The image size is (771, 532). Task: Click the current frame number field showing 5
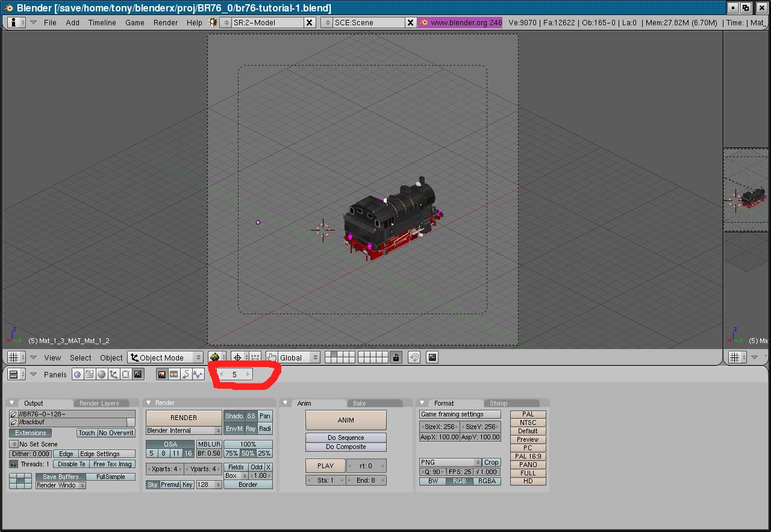click(234, 374)
